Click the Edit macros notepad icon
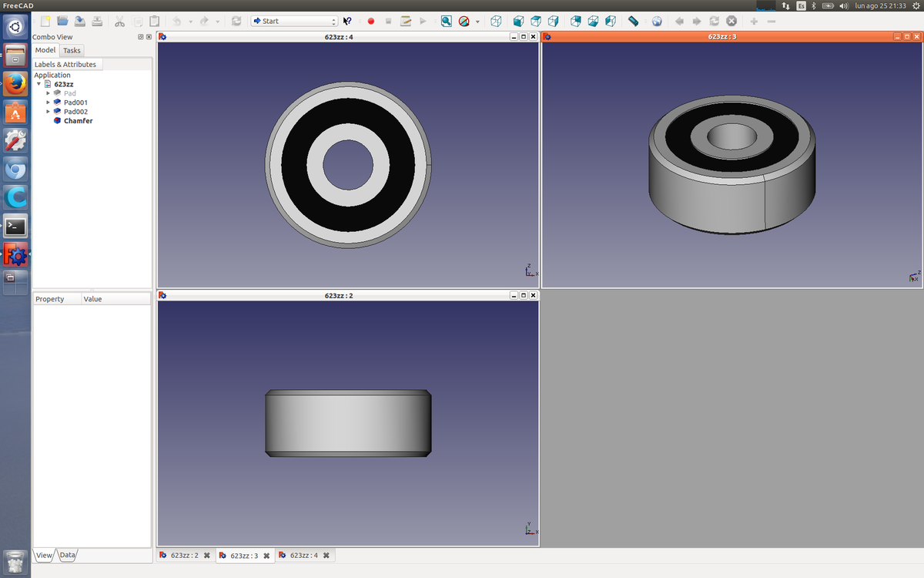The height and width of the screenshot is (578, 924). [405, 21]
